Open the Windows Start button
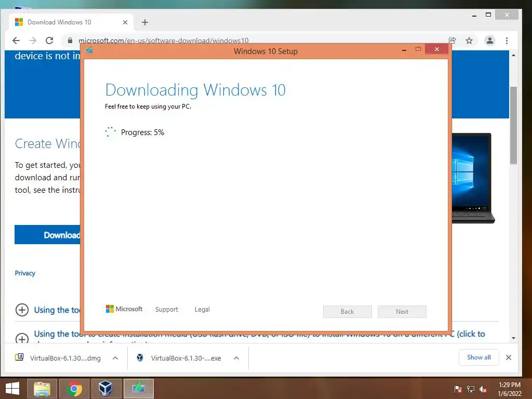This screenshot has height=399, width=532. pos(12,389)
